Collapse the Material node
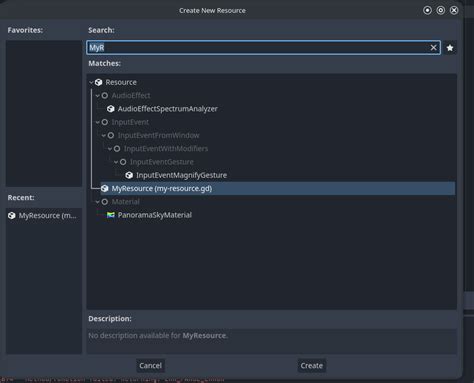This screenshot has width=474, height=383. 98,202
